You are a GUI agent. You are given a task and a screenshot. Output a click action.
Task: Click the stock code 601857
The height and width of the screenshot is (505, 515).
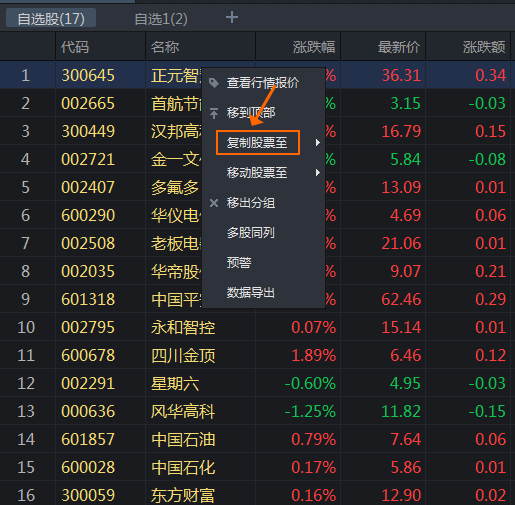[x=88, y=439]
